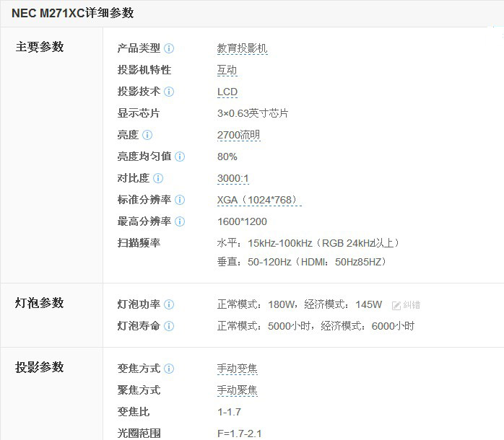Open info icon beside 最高分辨率
Viewport: 504px width, 440px height.
click(180, 221)
